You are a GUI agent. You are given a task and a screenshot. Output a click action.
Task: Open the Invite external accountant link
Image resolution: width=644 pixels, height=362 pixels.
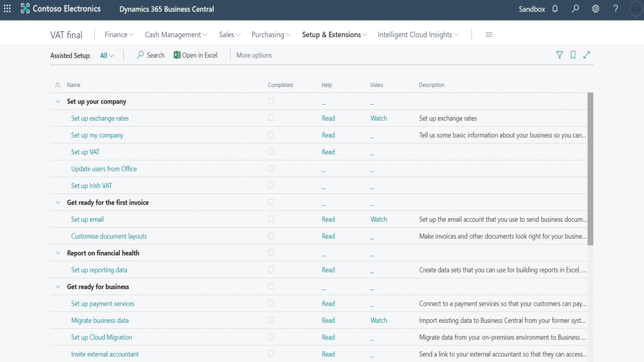tap(105, 354)
